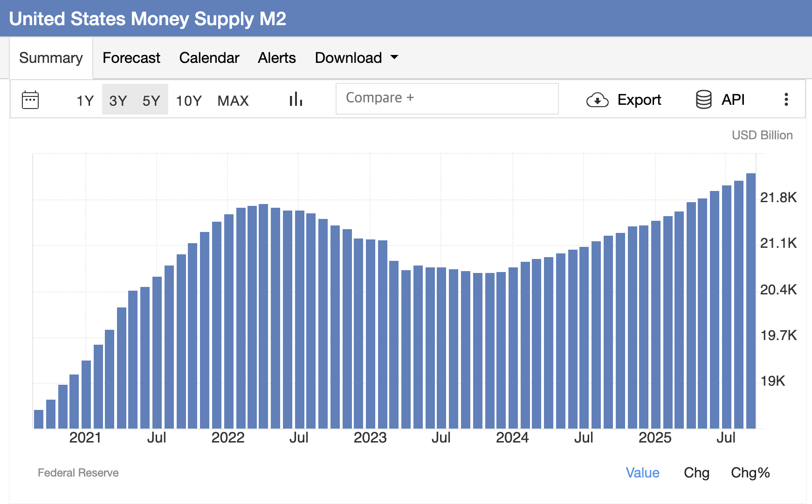Click the cloud download Export icon

click(597, 100)
